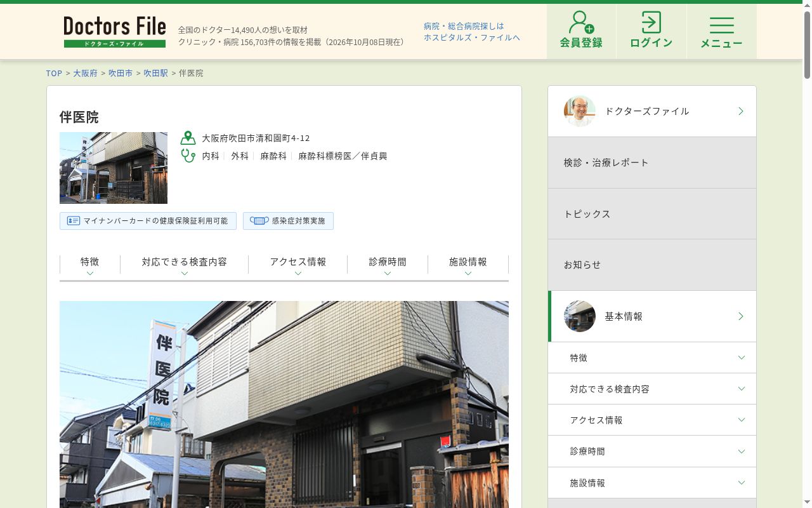Click the map pin address icon

point(188,138)
